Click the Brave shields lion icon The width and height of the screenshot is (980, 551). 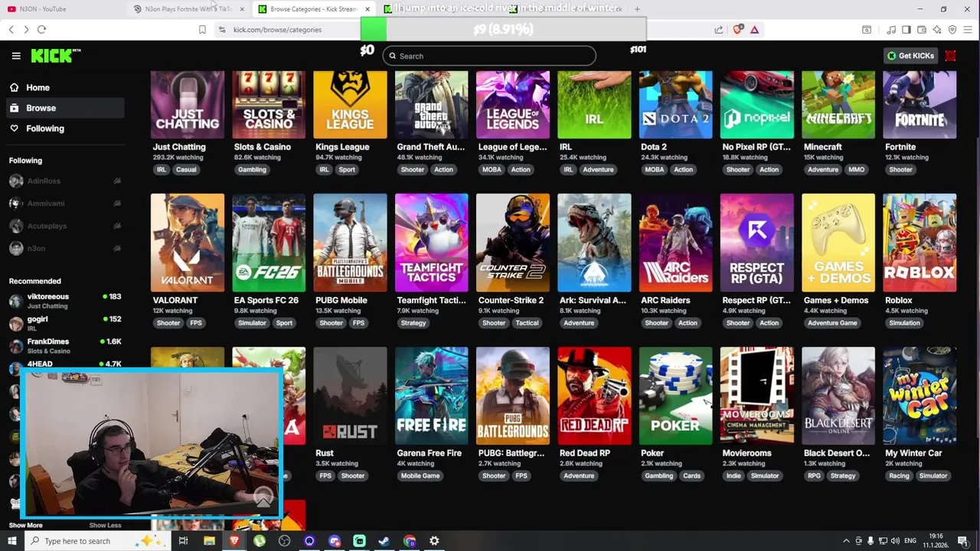click(738, 30)
